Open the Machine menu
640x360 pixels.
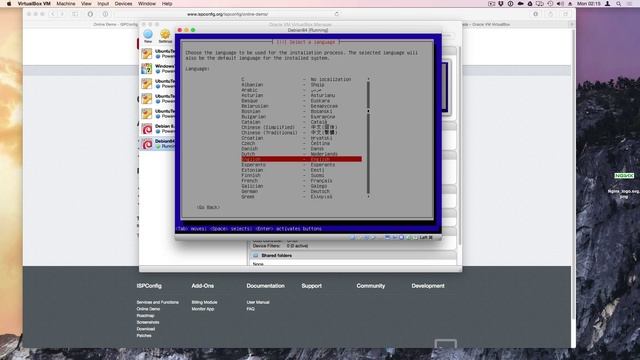pyautogui.click(x=66, y=4)
